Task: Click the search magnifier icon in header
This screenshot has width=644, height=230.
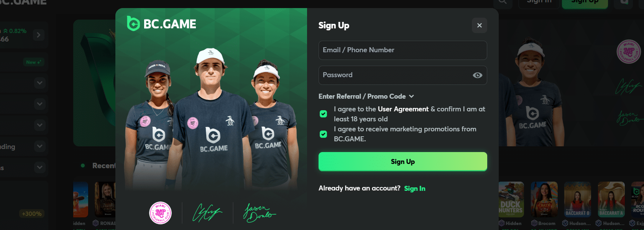Action: tap(503, 2)
